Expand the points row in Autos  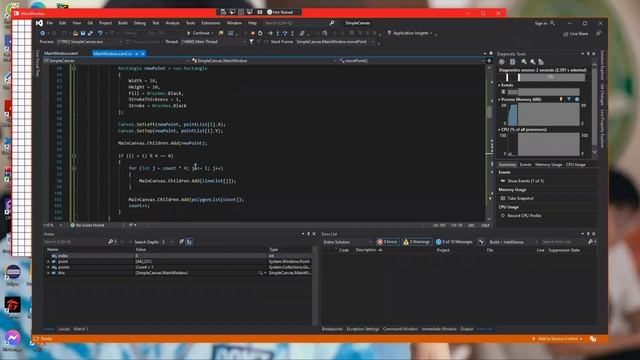(49, 267)
